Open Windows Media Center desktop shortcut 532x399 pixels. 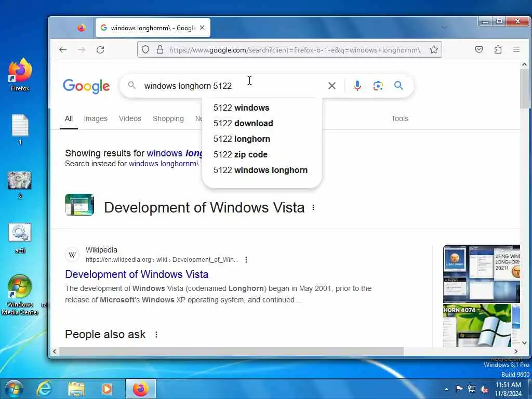coord(20,295)
